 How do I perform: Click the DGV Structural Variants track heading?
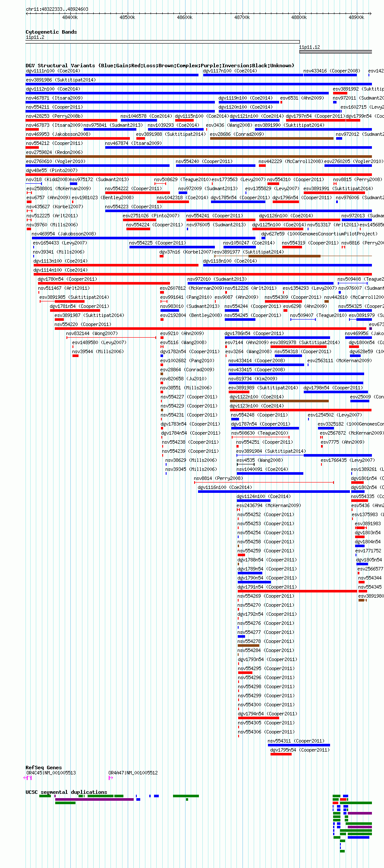160,66
